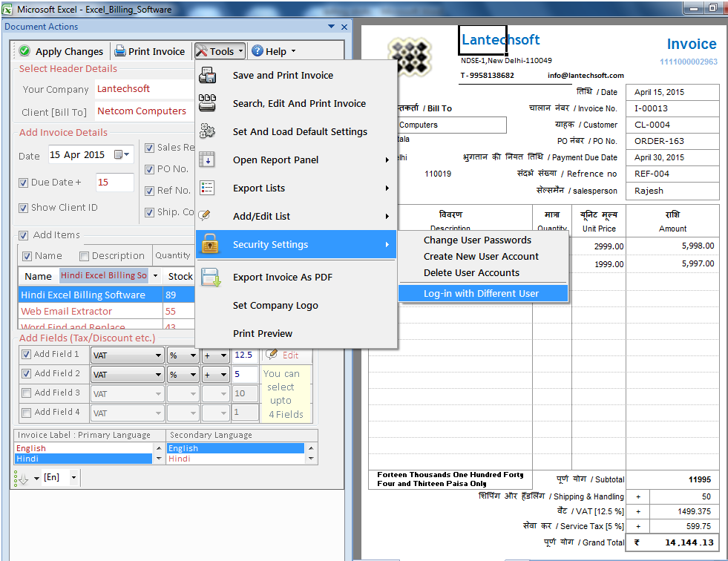728x561 pixels.
Task: Open the [En] language dropdown arrow
Action: [73, 477]
